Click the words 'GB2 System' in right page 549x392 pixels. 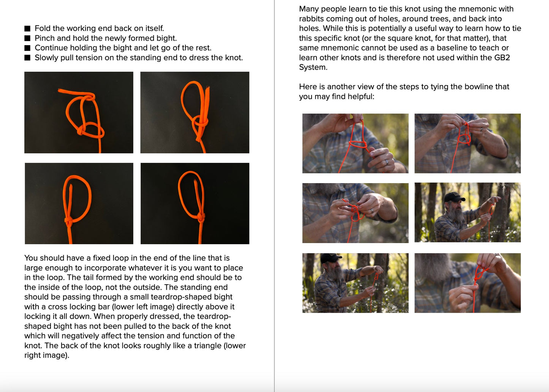coord(404,62)
